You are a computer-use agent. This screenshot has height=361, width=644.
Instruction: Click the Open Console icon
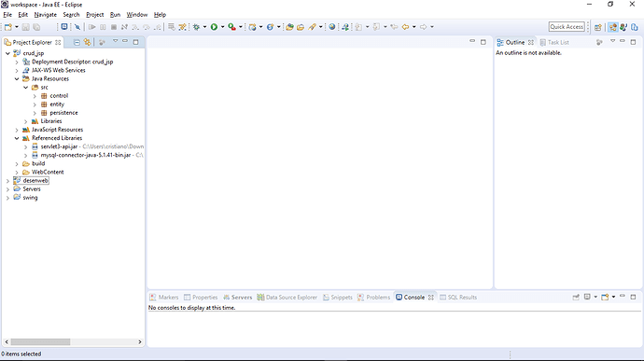(605, 297)
